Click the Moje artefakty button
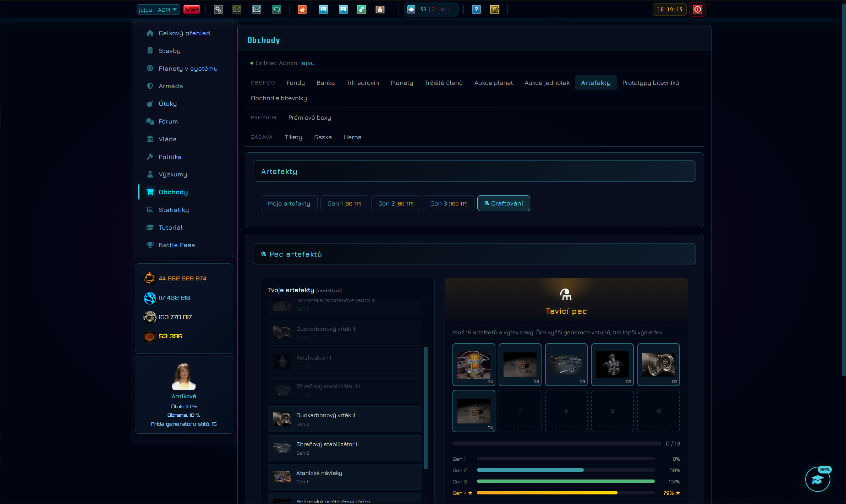The height and width of the screenshot is (504, 846). [289, 203]
